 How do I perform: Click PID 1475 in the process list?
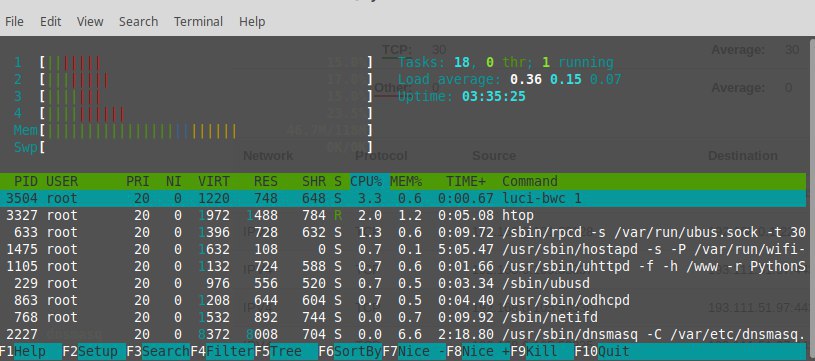coord(22,249)
